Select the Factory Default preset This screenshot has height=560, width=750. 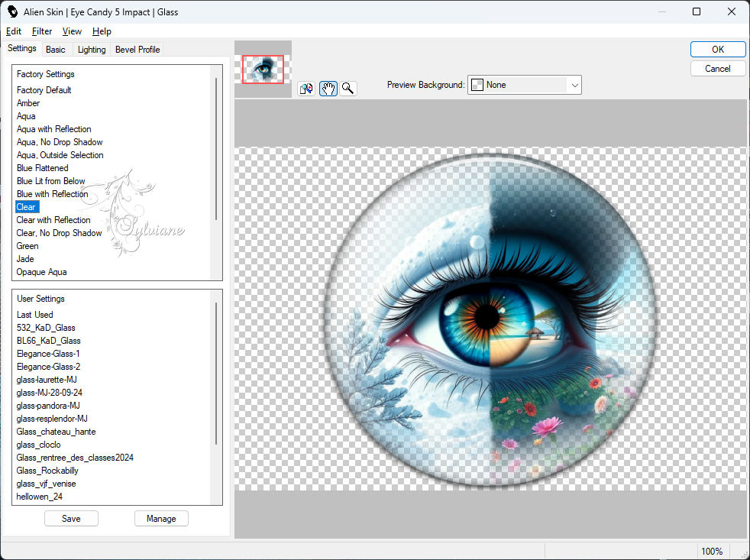[x=44, y=90]
